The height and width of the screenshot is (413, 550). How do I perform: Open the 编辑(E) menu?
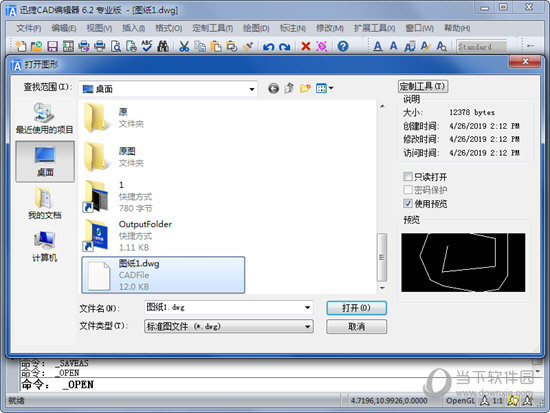point(63,28)
